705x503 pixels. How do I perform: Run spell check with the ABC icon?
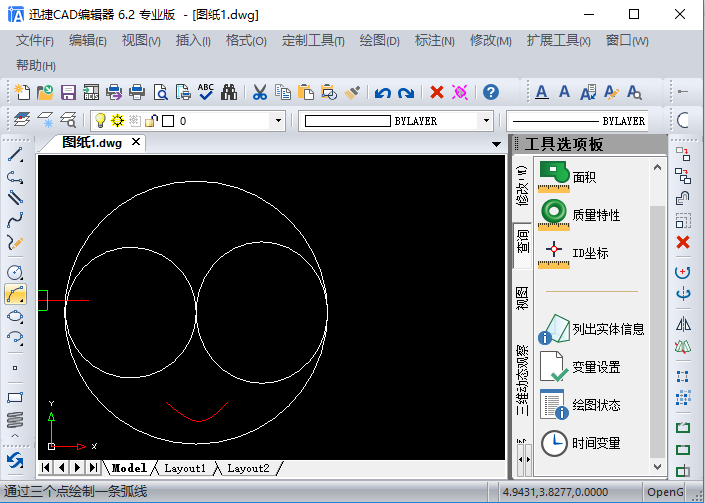(206, 92)
